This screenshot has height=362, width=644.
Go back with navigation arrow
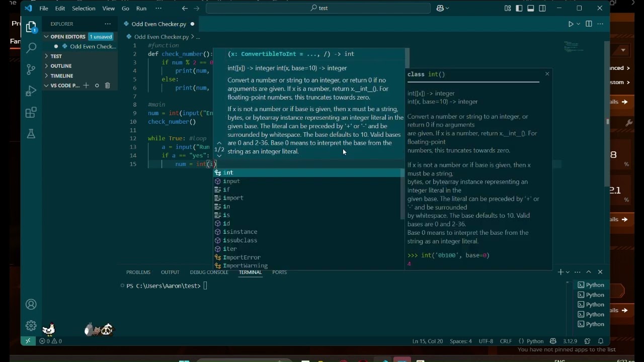[185, 8]
